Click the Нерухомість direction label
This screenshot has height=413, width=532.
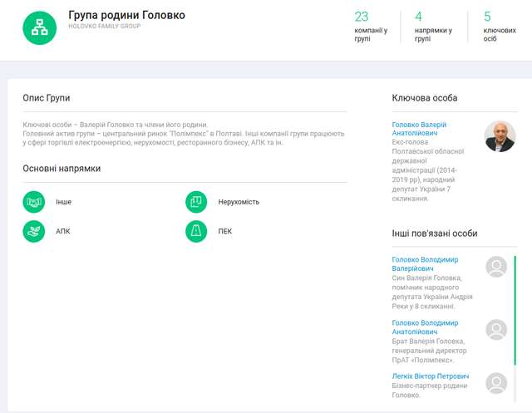point(238,202)
